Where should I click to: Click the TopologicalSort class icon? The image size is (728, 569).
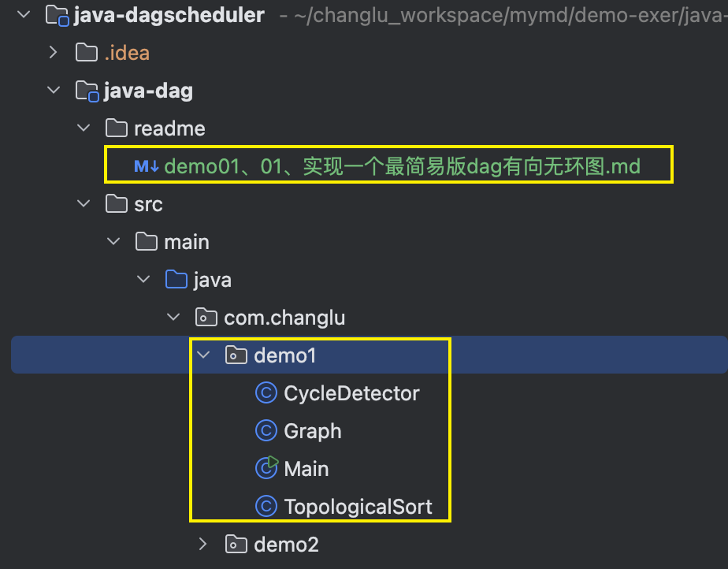tap(266, 506)
